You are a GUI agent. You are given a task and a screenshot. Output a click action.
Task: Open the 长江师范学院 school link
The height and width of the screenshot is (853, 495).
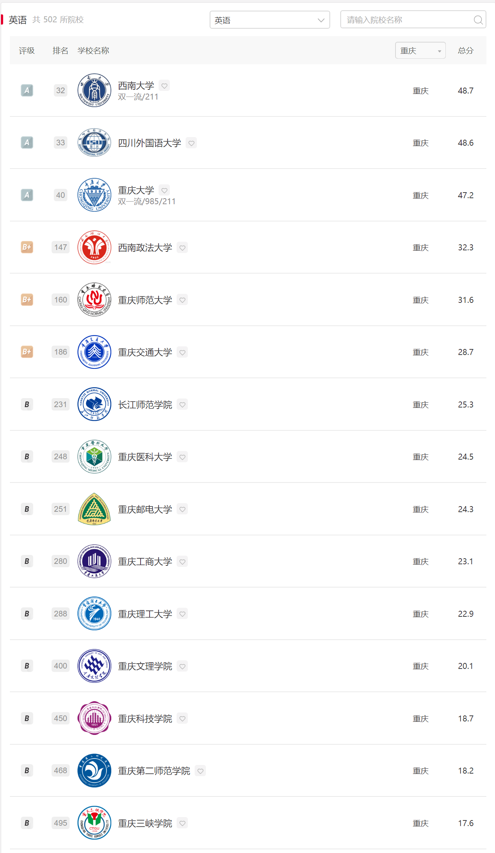pos(145,405)
